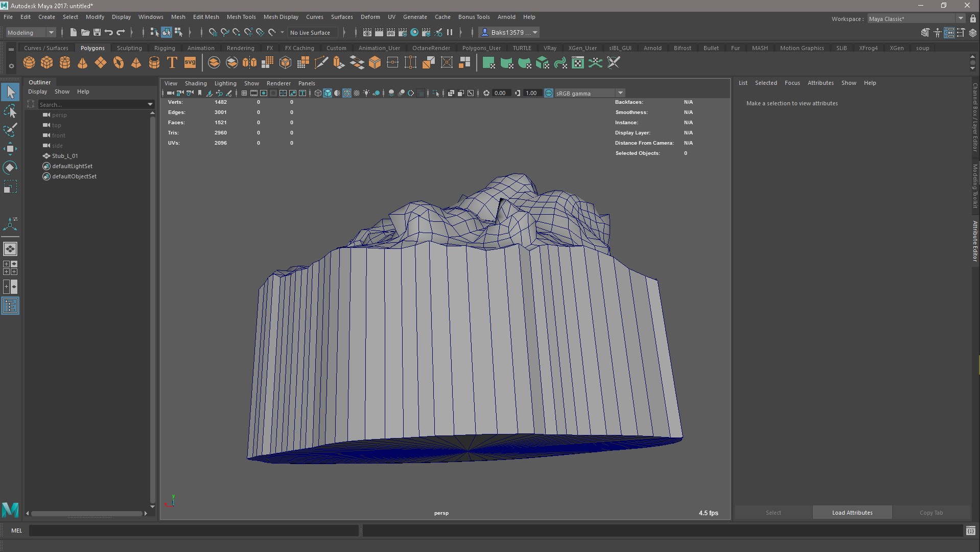Create polygon type text with the T icon
Screen dimensions: 980x552
coord(172,63)
